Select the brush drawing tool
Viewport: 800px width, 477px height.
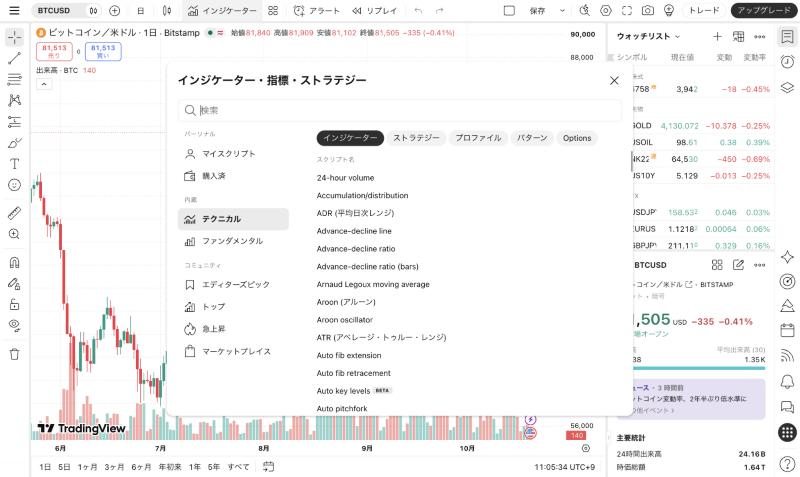click(x=14, y=143)
